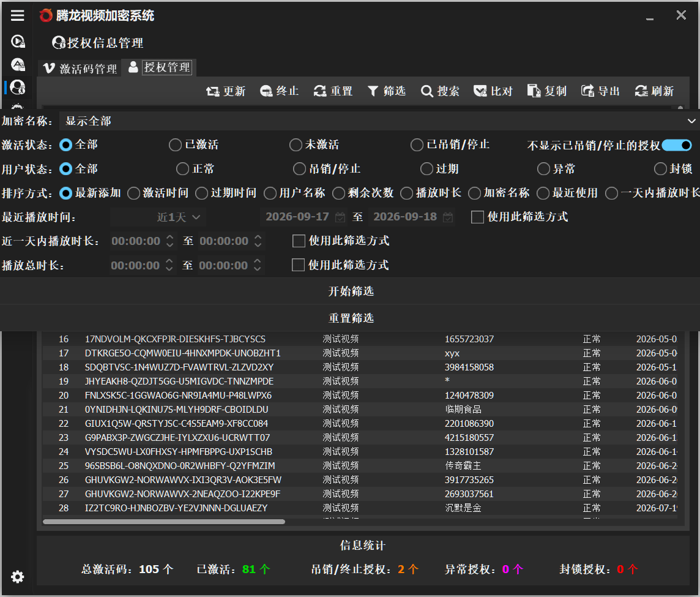The height and width of the screenshot is (597, 700).
Task: Click 播放总时长 end time stepper
Action: [x=258, y=265]
